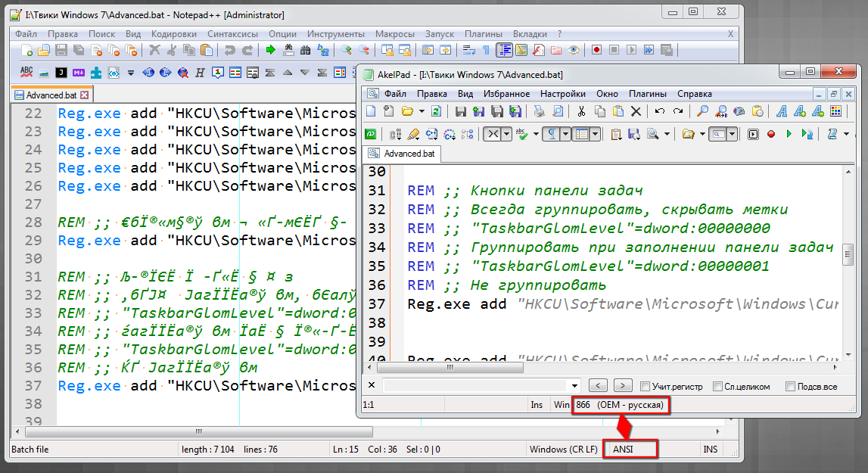Click green Run arrow in Notepad++ toolbar
Image resolution: width=868 pixels, height=473 pixels.
270,51
